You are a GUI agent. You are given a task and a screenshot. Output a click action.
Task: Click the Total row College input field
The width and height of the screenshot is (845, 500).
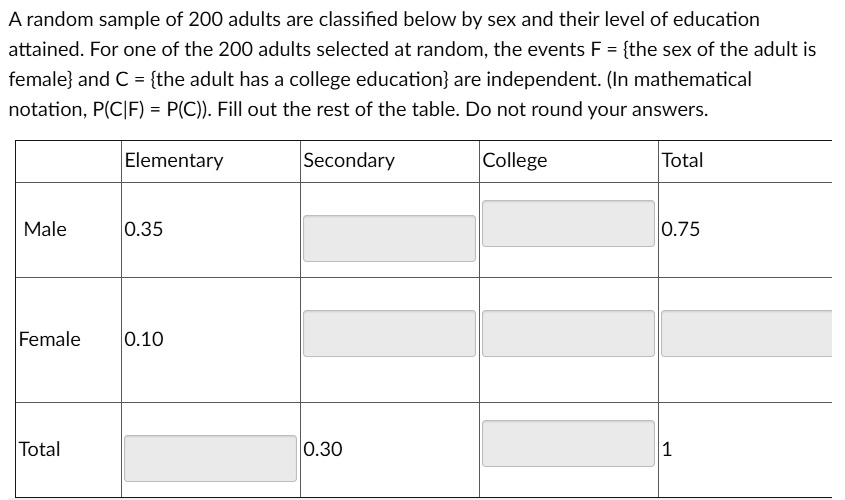(568, 442)
